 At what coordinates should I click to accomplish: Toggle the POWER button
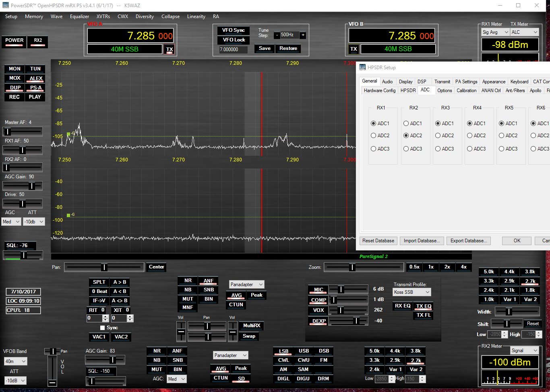(x=14, y=41)
